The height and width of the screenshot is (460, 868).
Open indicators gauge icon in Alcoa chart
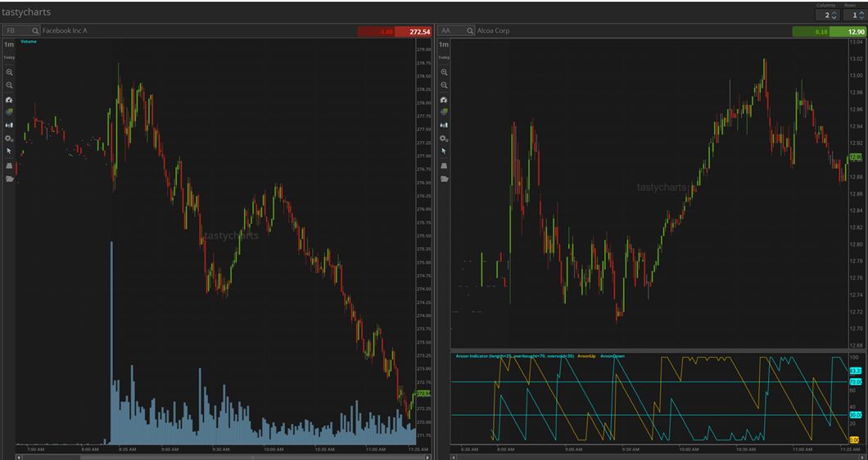tap(444, 100)
